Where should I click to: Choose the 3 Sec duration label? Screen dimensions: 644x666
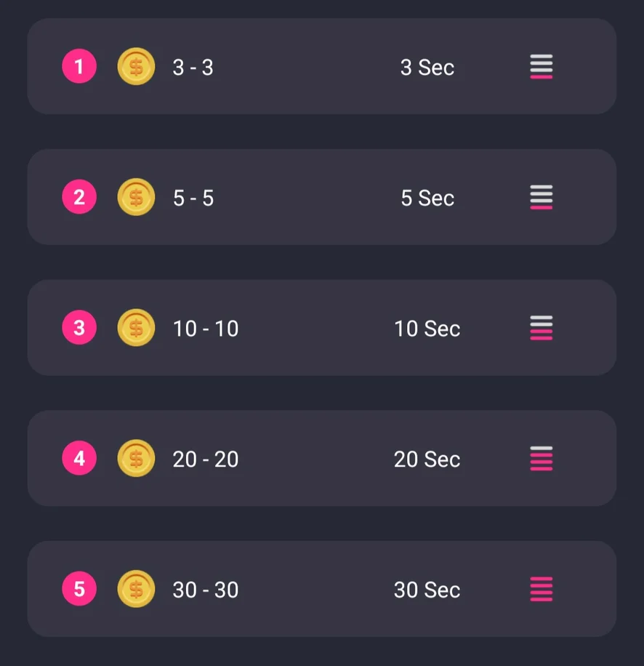427,68
